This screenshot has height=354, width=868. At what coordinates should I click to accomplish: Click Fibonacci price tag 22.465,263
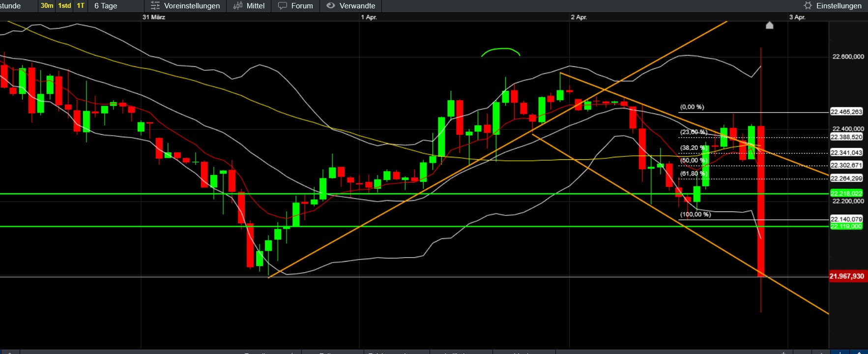point(846,112)
